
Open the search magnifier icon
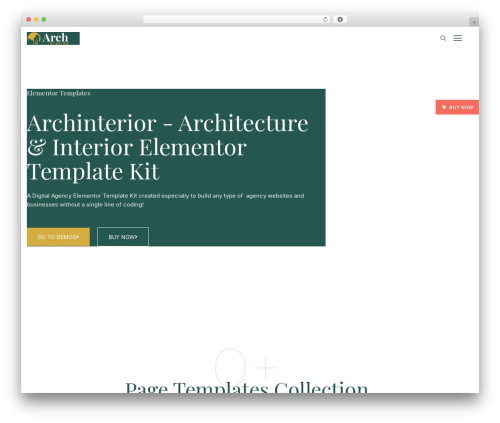[443, 38]
